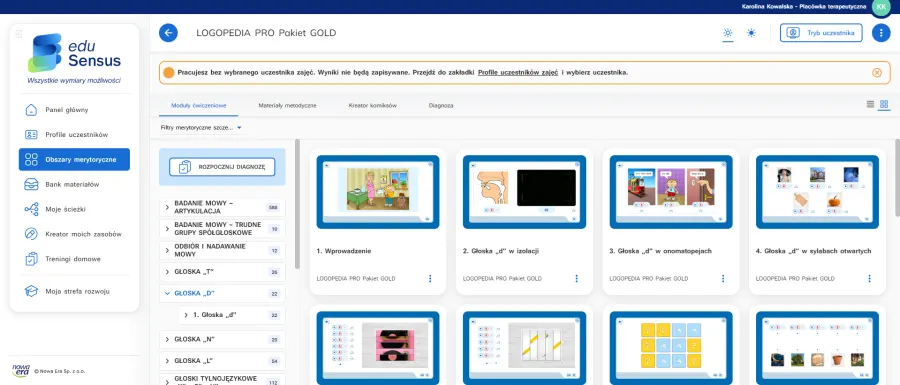Follow the Profile uczestników zajęć link
The image size is (900, 385).
tap(518, 73)
